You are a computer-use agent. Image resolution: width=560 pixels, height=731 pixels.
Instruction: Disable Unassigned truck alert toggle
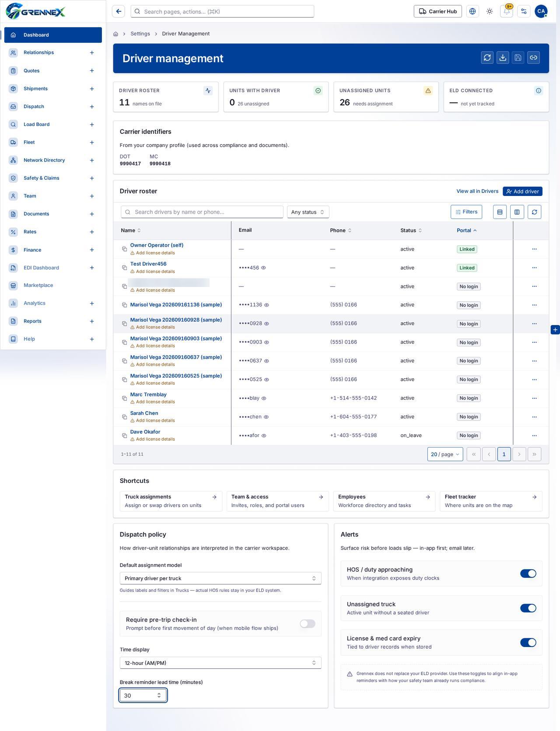[x=528, y=608]
